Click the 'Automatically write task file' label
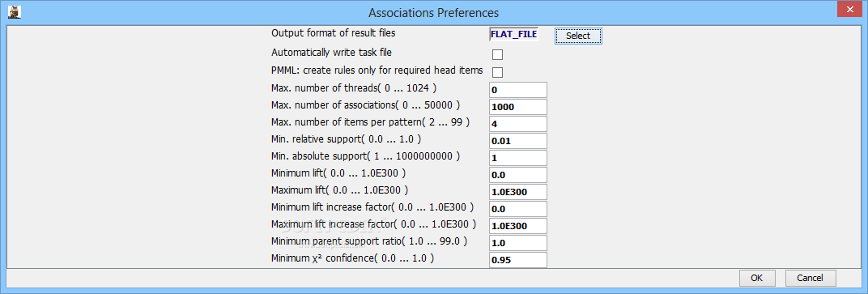 pos(332,53)
